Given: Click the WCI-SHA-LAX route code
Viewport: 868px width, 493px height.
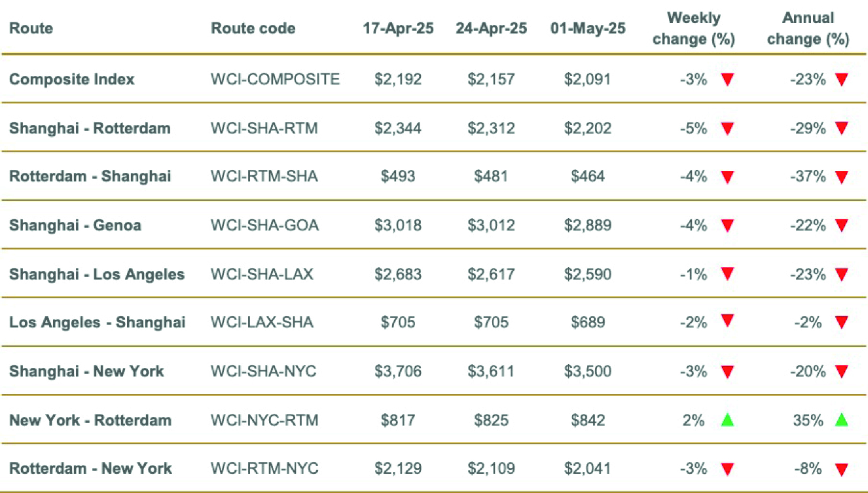Looking at the screenshot, I should [x=262, y=274].
